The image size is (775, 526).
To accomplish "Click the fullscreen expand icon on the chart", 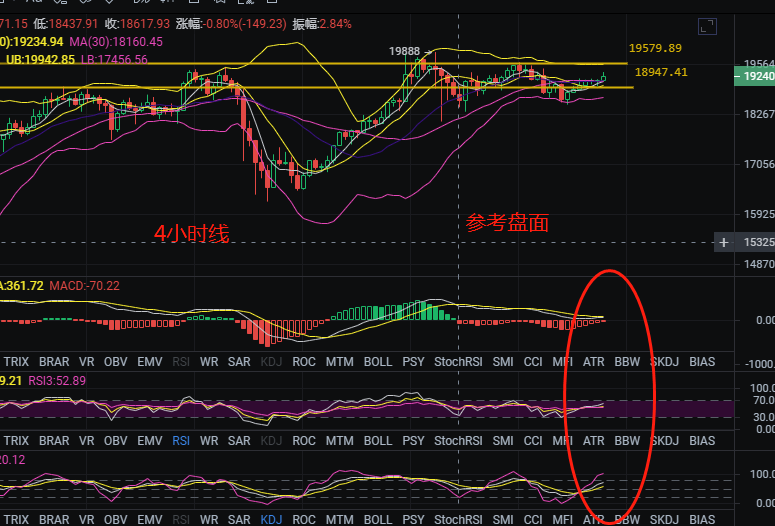I will point(707,27).
